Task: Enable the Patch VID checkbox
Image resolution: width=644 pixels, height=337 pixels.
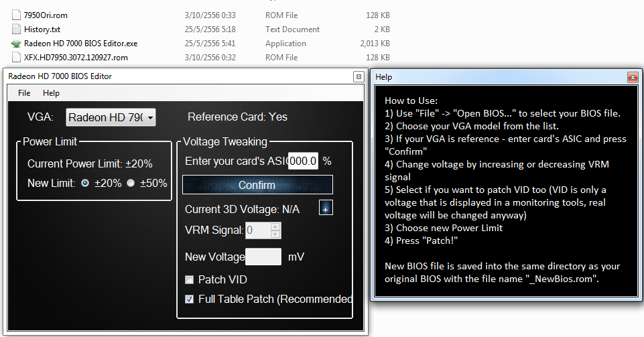Action: click(190, 279)
